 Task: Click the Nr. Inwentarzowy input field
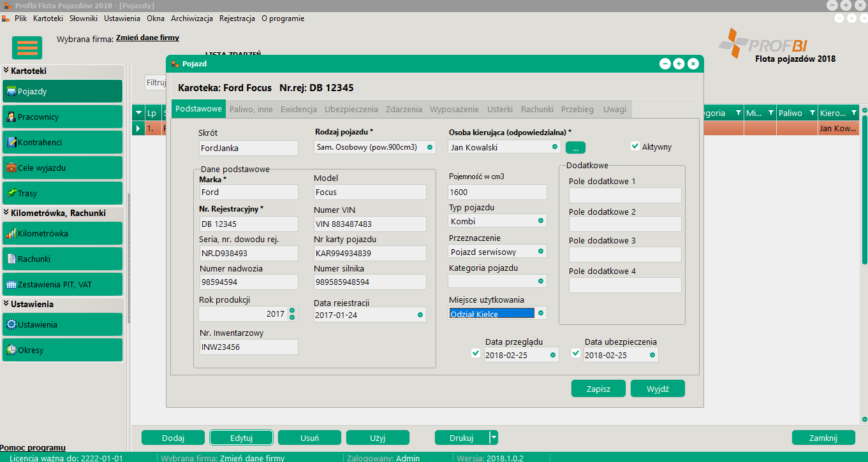coord(249,347)
